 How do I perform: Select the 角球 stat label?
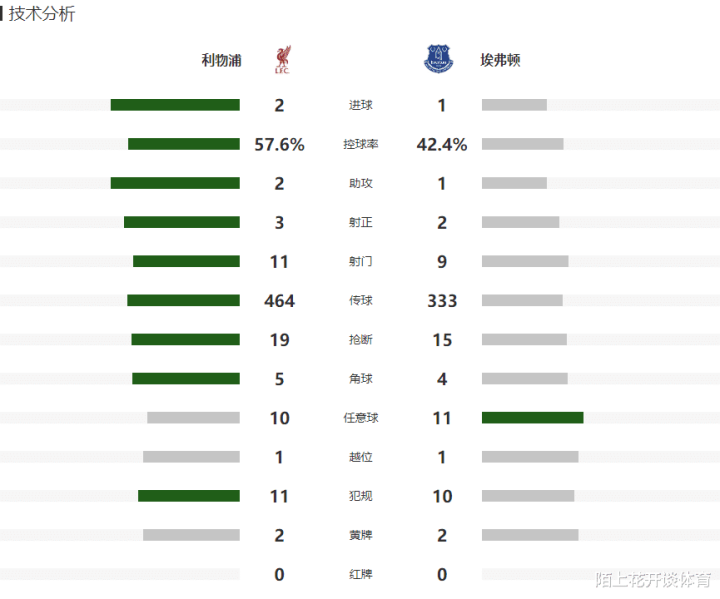(x=360, y=379)
